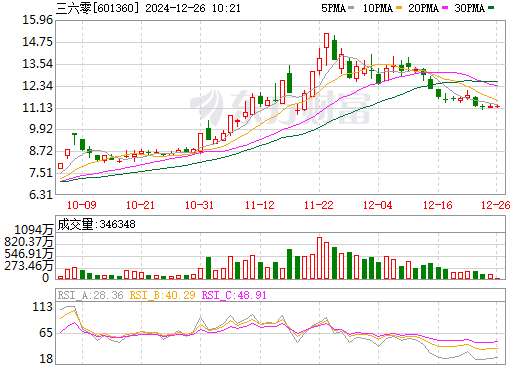This screenshot has width=520, height=365.
Task: Click the 9.92 price axis label
Action: pyautogui.click(x=41, y=129)
